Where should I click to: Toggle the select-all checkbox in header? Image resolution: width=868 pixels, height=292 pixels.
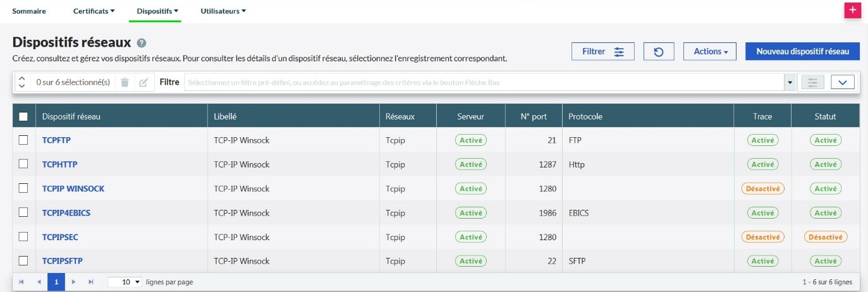[23, 116]
